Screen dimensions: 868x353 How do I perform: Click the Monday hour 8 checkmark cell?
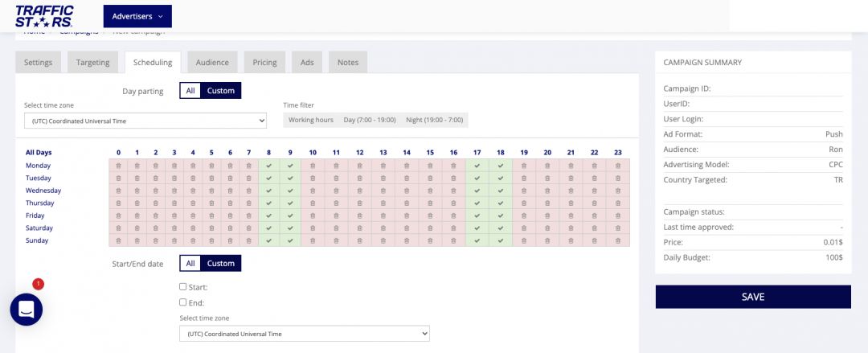268,165
